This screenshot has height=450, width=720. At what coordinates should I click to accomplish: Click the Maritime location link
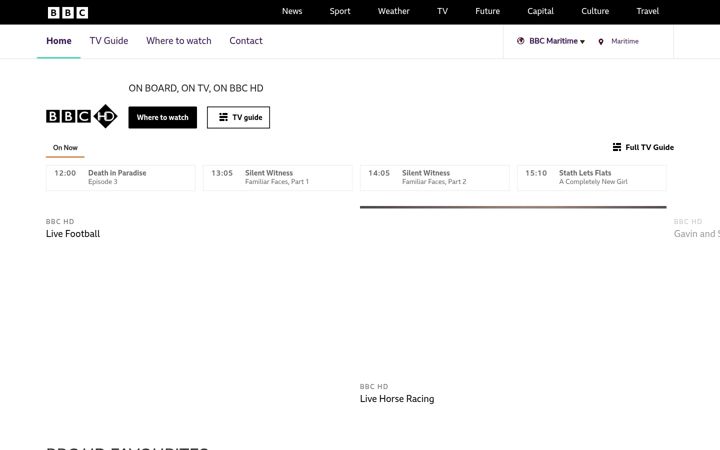point(625,41)
